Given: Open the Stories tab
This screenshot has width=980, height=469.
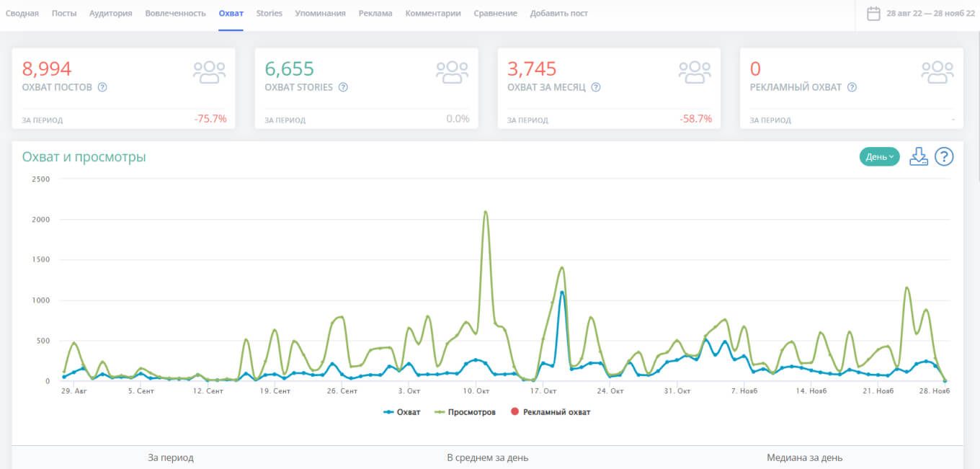Looking at the screenshot, I should pyautogui.click(x=269, y=14).
